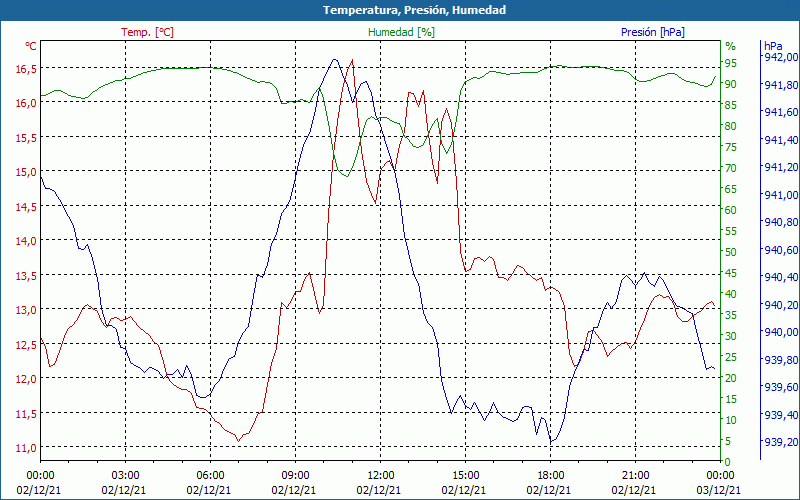Click humidity axis value "5"
800x500 pixels.
point(728,441)
